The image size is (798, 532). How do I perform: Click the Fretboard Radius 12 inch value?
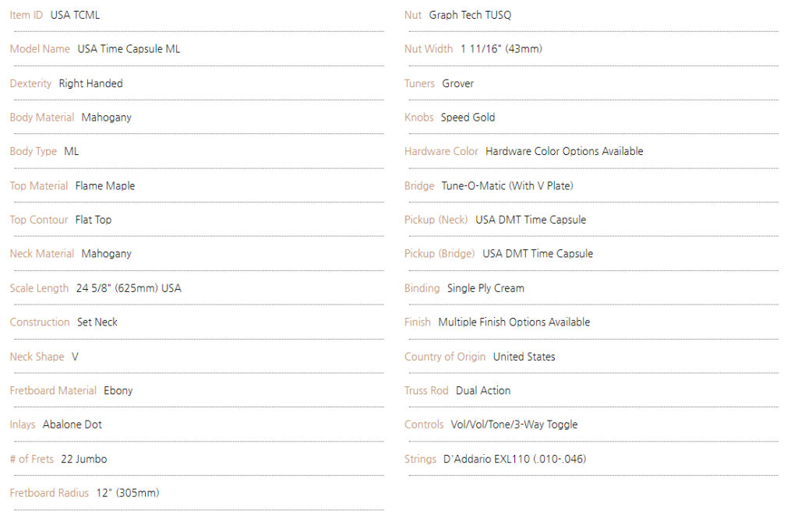[128, 493]
